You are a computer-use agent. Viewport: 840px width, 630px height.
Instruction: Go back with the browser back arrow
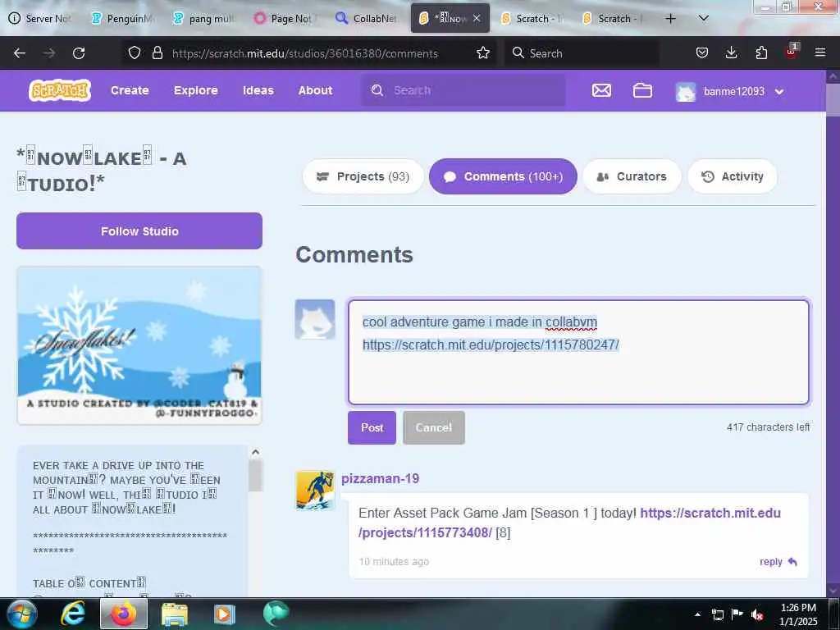point(20,53)
